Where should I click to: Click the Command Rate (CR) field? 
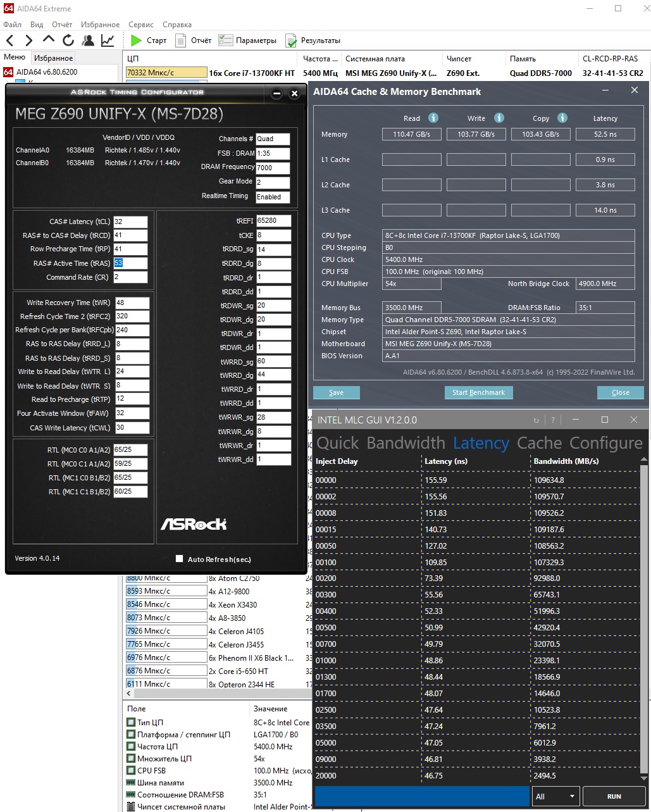coord(130,277)
